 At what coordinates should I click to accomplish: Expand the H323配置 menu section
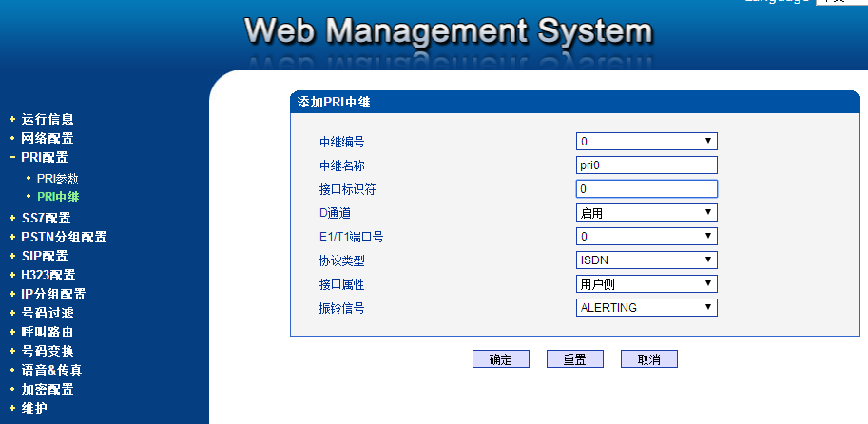click(48, 275)
